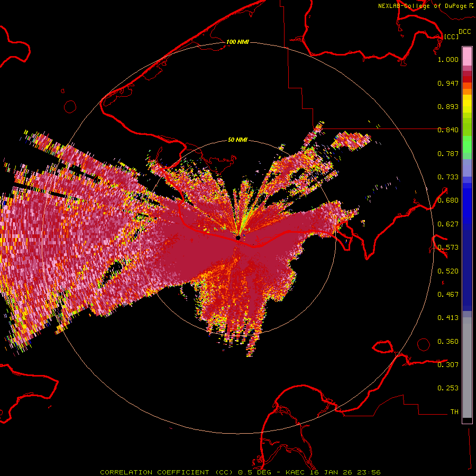Click the 50 NMI range ring label

click(x=237, y=140)
